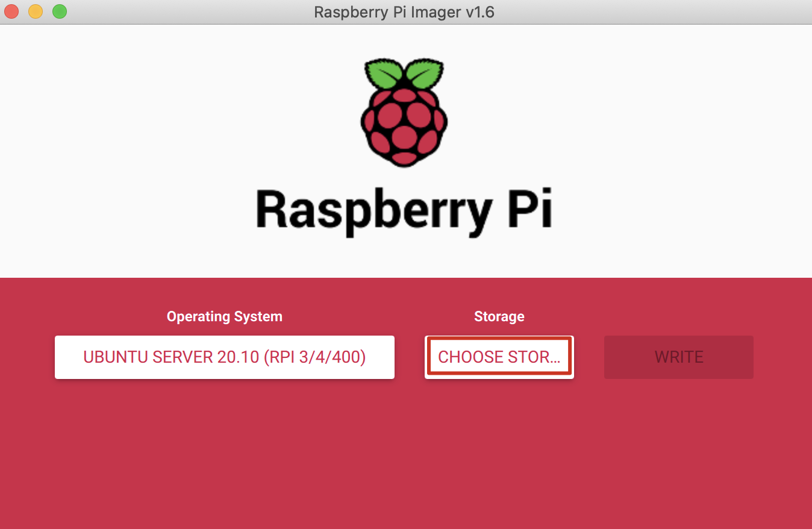Click the "Storage" label
The image size is (812, 529).
(x=499, y=316)
